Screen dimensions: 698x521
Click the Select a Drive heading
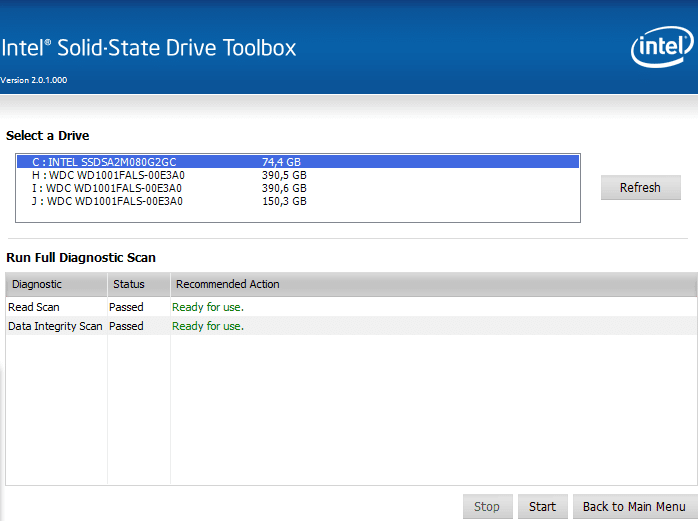click(48, 135)
